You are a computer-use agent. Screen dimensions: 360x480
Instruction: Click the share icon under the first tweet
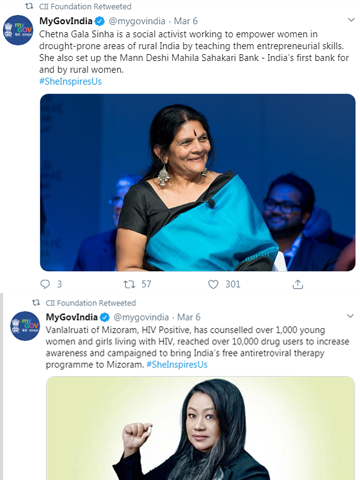point(298,284)
